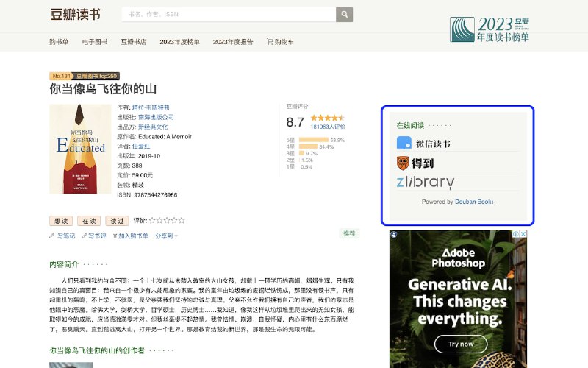Click the 写笔记 pencil link
The height and width of the screenshot is (368, 588).
click(62, 236)
